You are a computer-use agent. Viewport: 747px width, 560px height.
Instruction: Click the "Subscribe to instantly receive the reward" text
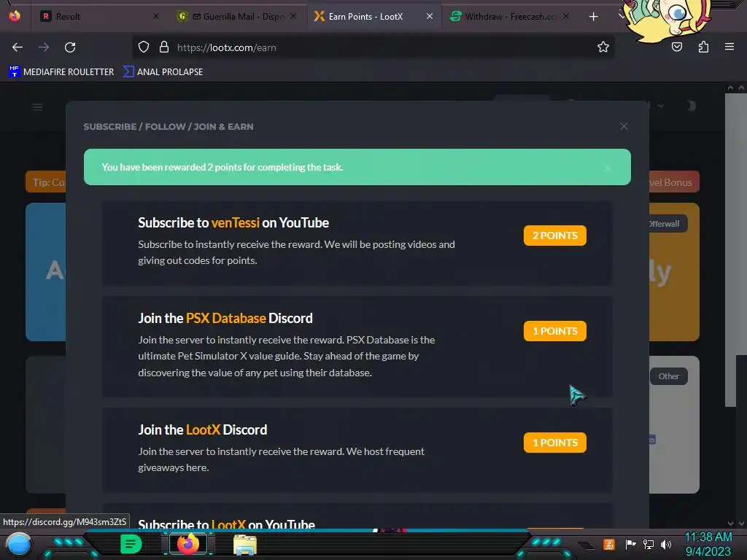230,244
